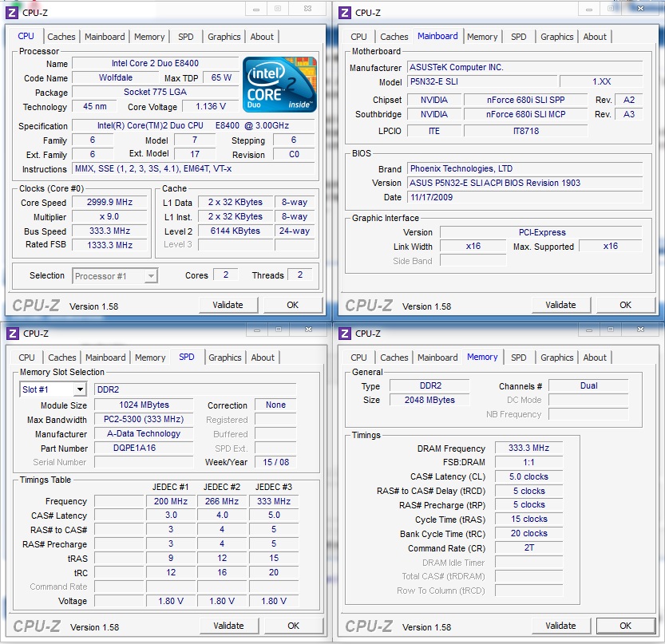Viewport: 665px width, 644px height.
Task: Click the Intel Core 2 Duo inside logo
Action: (280, 84)
